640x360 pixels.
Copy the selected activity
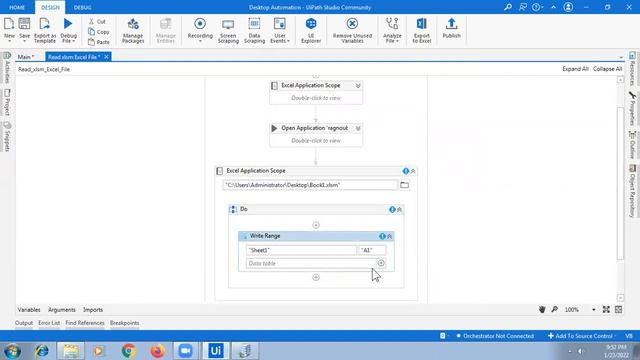tap(98, 31)
